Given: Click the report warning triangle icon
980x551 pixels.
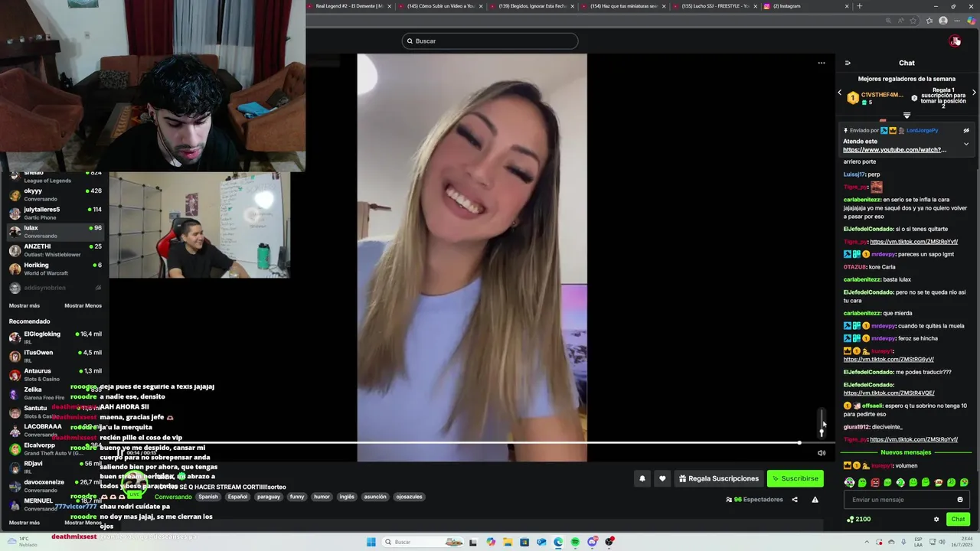Looking at the screenshot, I should 815,500.
